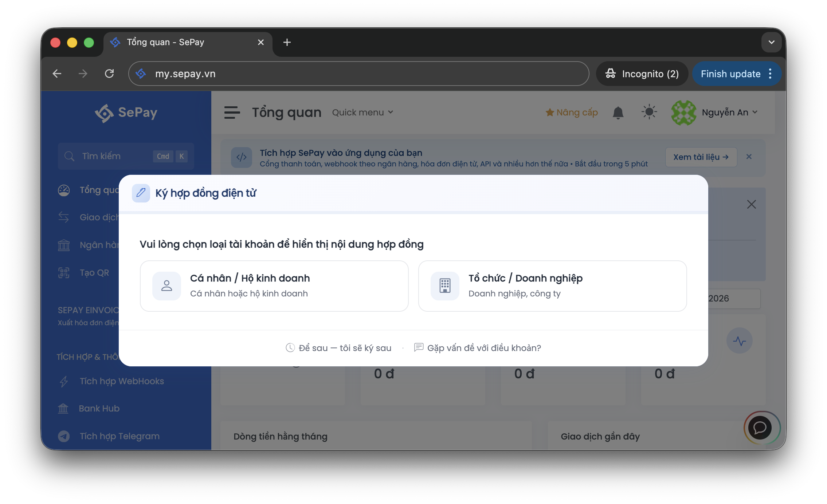Click the QR code icon in sidebar
Screen dimensions: 827x504
[64, 273]
